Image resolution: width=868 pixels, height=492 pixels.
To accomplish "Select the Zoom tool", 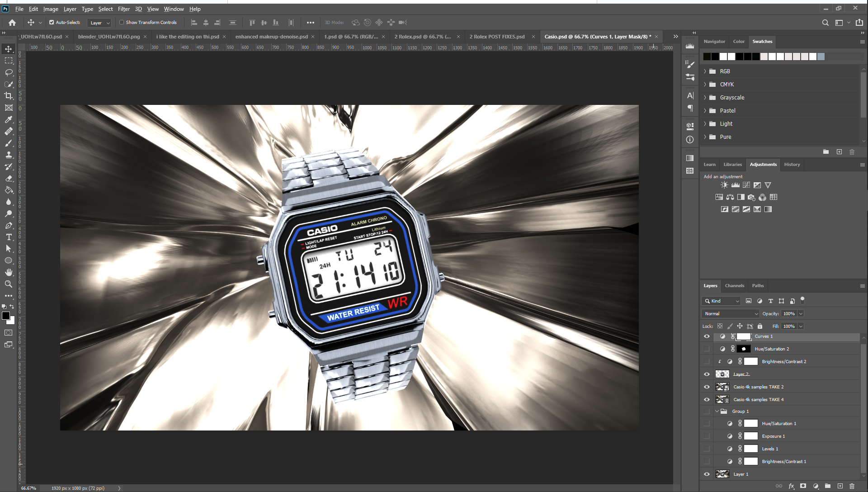I will 9,284.
